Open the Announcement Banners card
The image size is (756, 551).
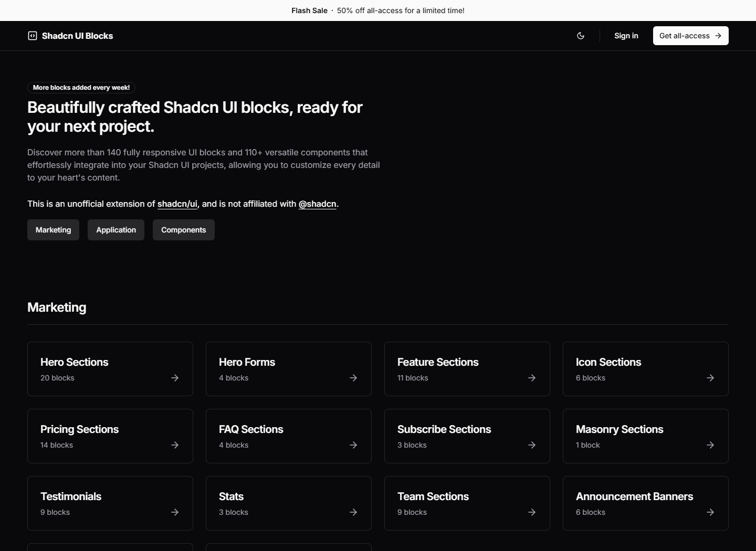click(646, 503)
